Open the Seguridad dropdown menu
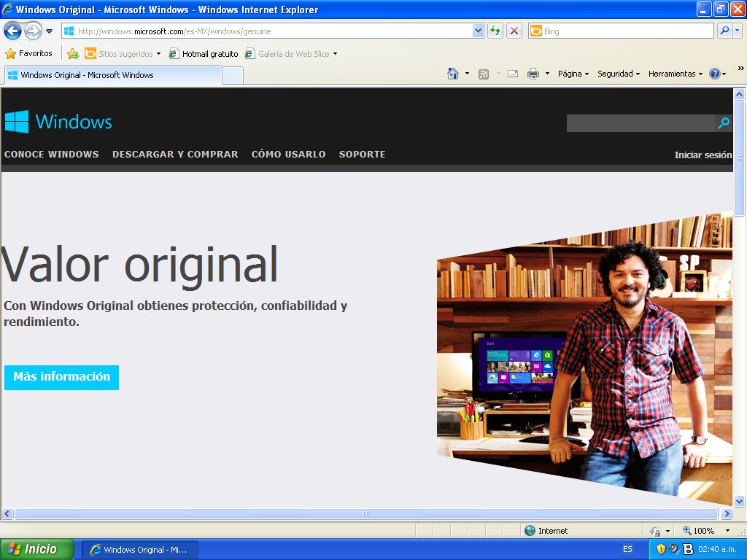Image resolution: width=747 pixels, height=560 pixels. (617, 73)
